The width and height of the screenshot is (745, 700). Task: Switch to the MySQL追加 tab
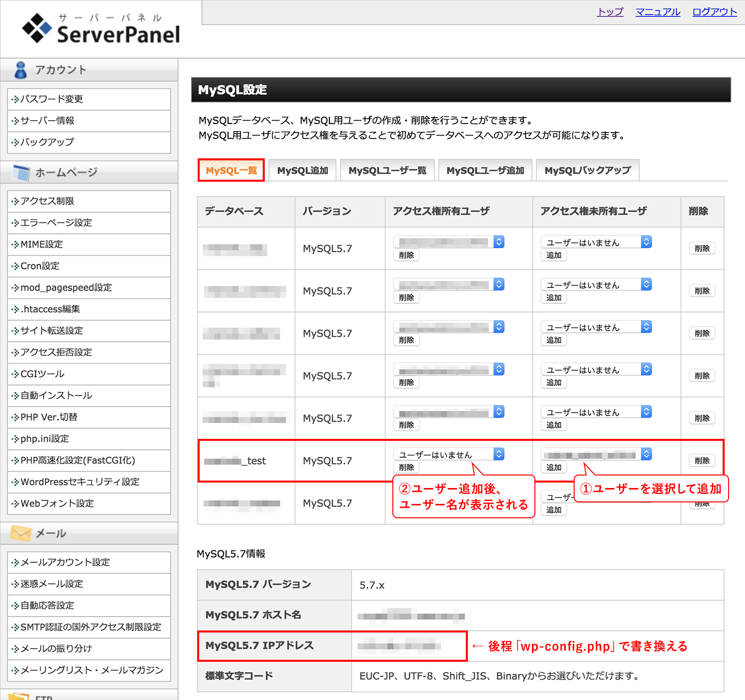[x=302, y=170]
